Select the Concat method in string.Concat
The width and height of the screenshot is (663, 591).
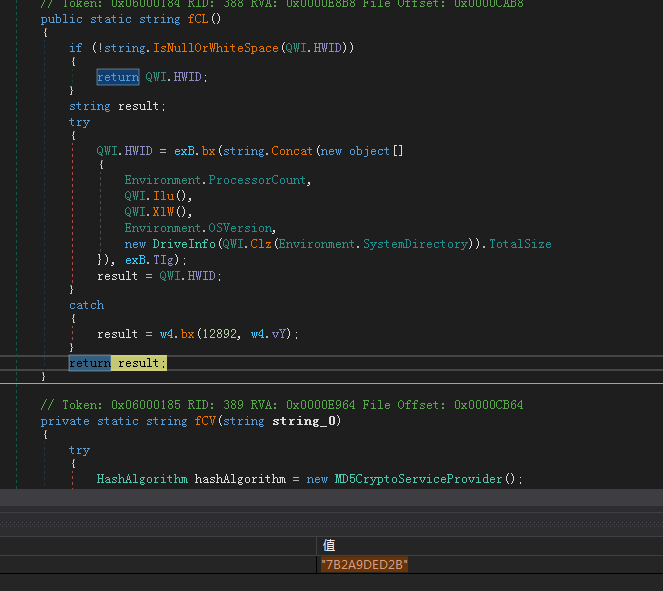point(292,151)
